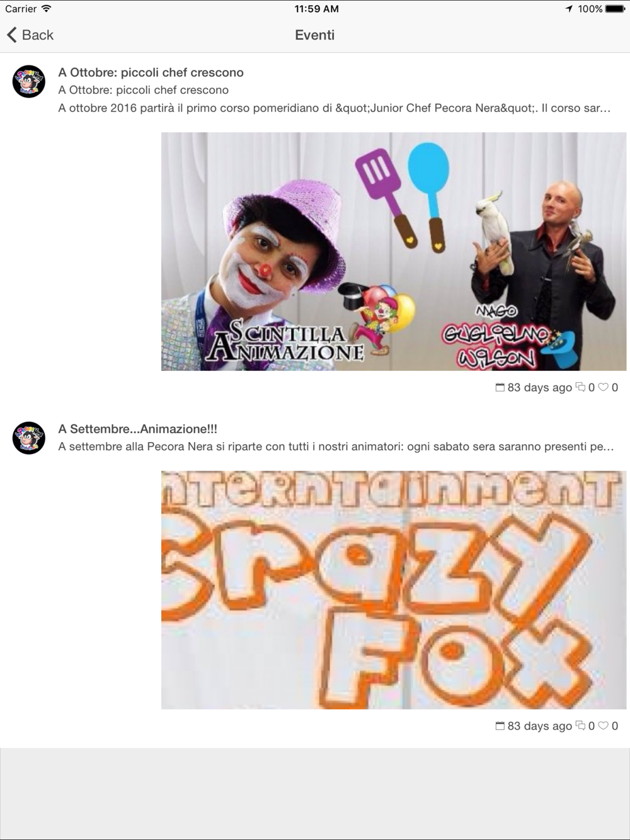
Task: View the Scintilla Animazione clown image
Action: coord(394,251)
